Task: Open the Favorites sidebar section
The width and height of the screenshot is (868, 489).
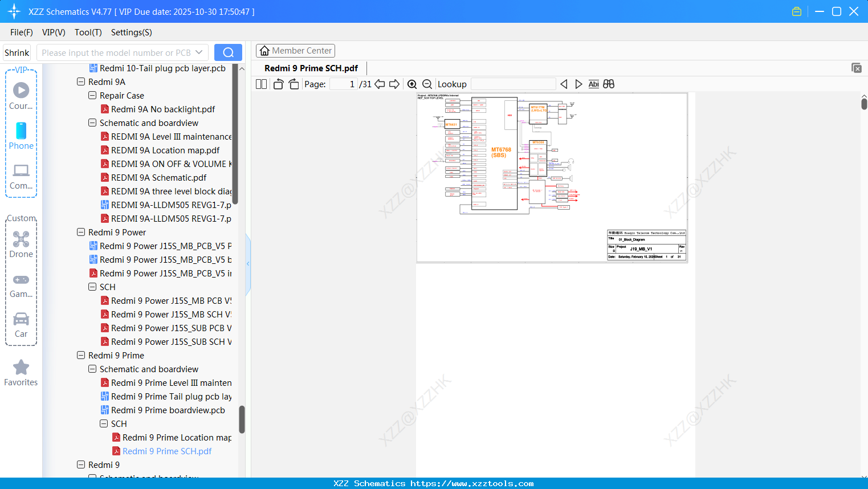Action: 21,373
